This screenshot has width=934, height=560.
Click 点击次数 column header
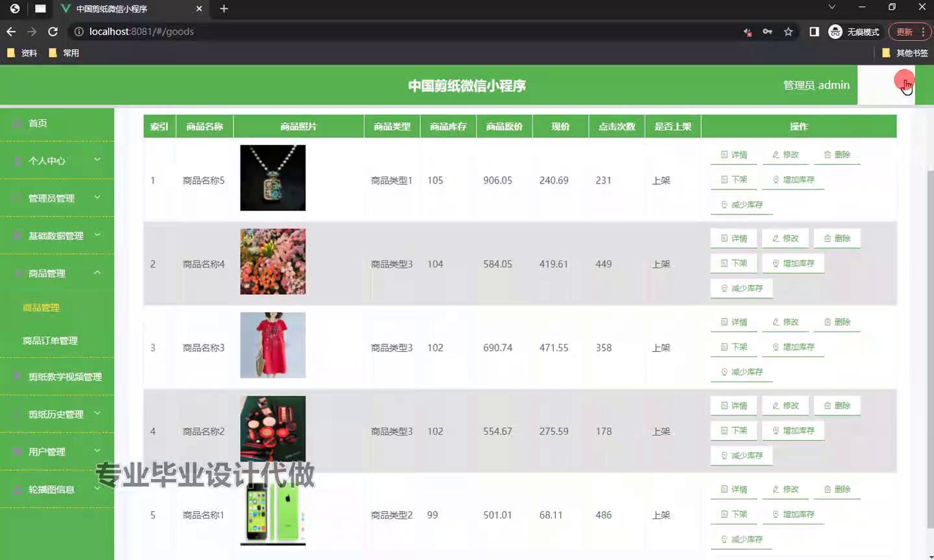click(617, 126)
